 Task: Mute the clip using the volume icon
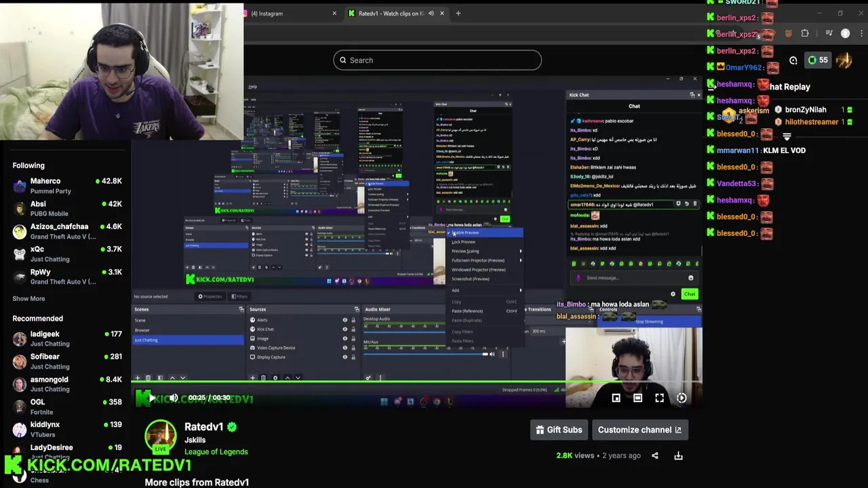pos(174,398)
